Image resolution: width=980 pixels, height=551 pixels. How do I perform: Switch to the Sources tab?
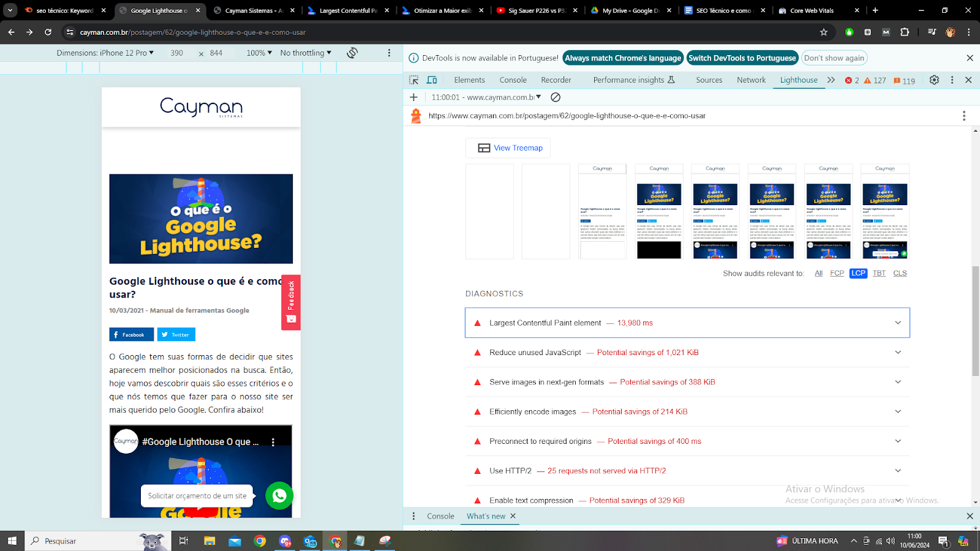pos(709,80)
